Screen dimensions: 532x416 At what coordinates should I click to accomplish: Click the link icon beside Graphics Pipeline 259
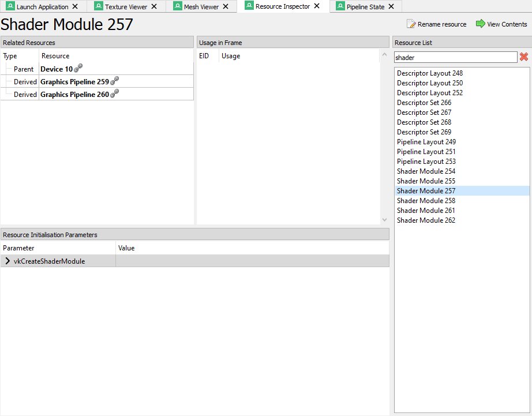click(114, 81)
